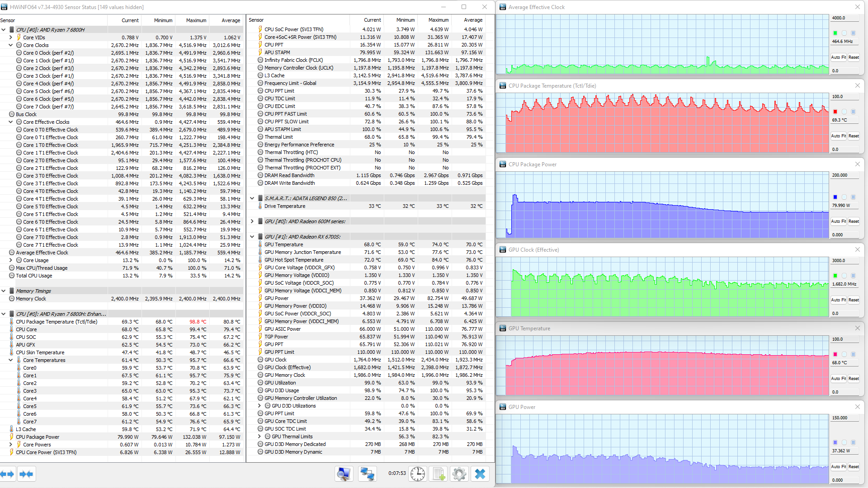Click red color swatch in CPU Package Temperature graph
Screen dimensions: 868x488
coord(835,112)
